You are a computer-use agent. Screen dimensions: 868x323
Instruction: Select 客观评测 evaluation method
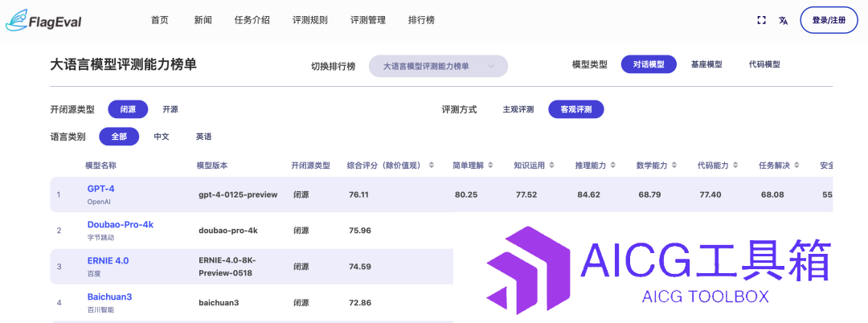point(575,109)
